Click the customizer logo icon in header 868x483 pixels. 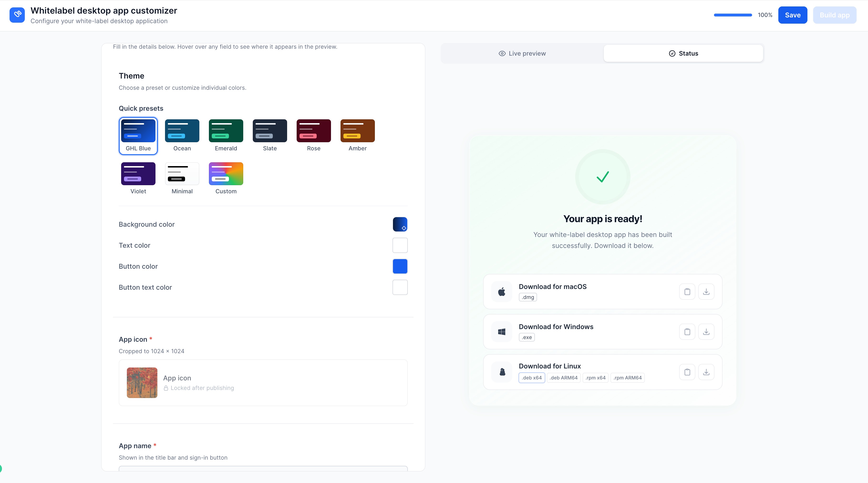tap(17, 15)
